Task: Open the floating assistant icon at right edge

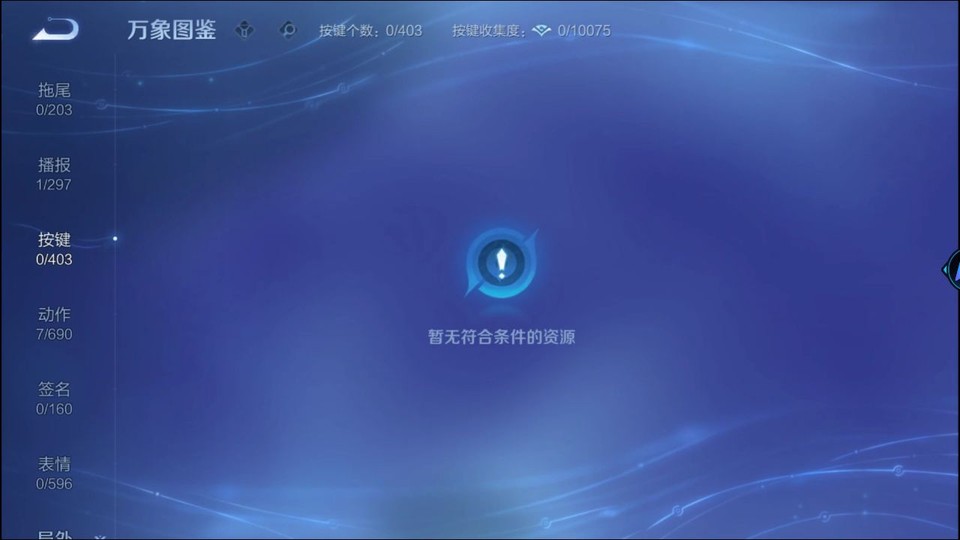Action: [951, 269]
